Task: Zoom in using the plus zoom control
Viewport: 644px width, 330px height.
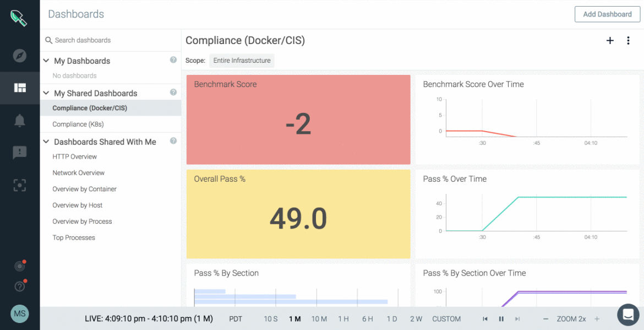Action: point(598,318)
